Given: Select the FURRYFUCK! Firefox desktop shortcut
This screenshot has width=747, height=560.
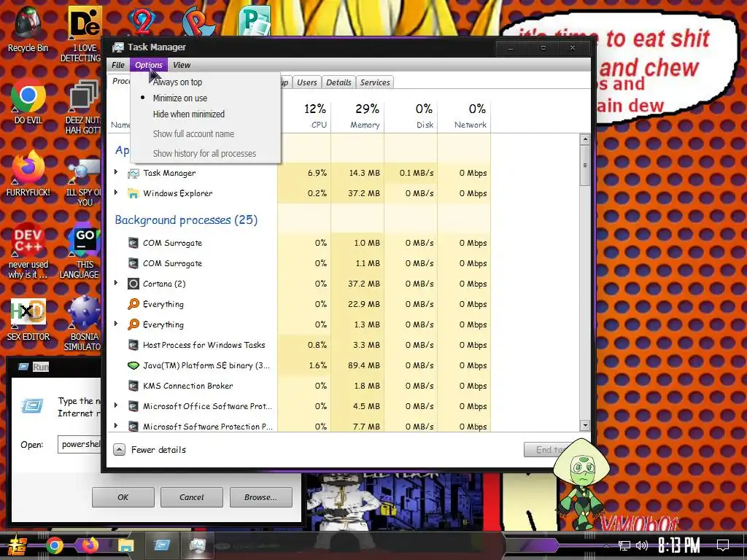Looking at the screenshot, I should pyautogui.click(x=28, y=174).
